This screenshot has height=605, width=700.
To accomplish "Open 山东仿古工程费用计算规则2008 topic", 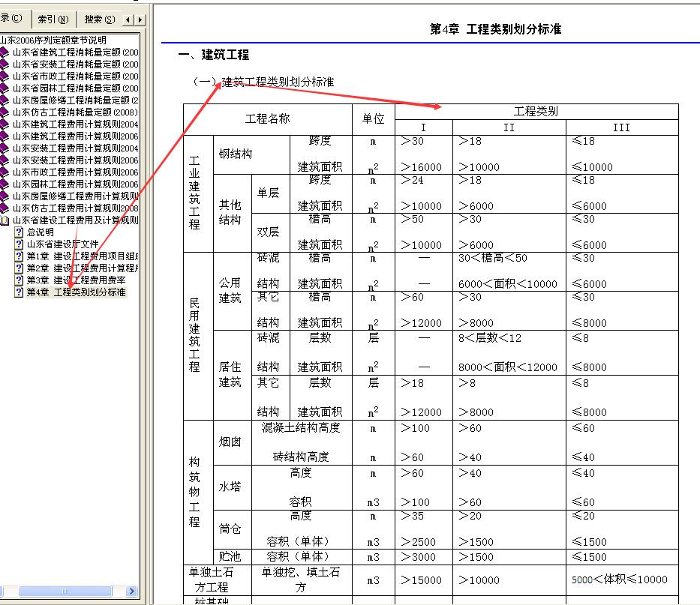I will click(x=76, y=208).
